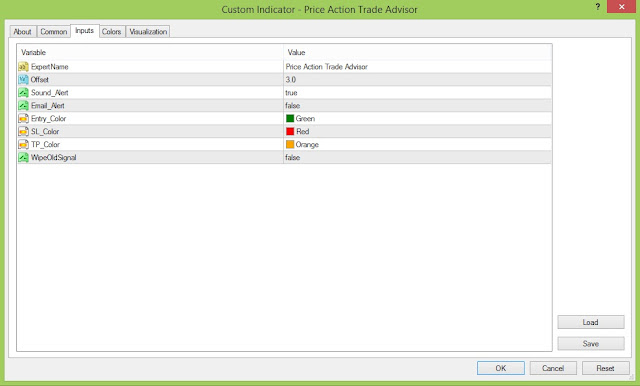Screen dimensions: 640x386
Task: Click the red SL_Color swatch
Action: [290, 131]
